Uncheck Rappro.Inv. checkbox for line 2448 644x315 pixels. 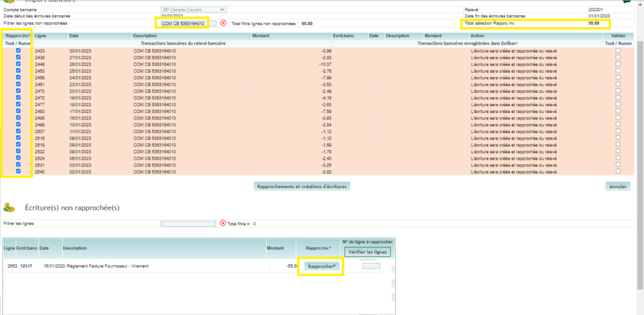pyautogui.click(x=18, y=64)
